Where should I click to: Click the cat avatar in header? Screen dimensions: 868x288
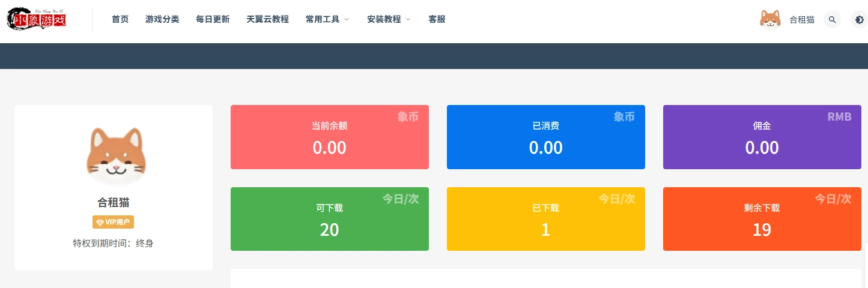(770, 19)
